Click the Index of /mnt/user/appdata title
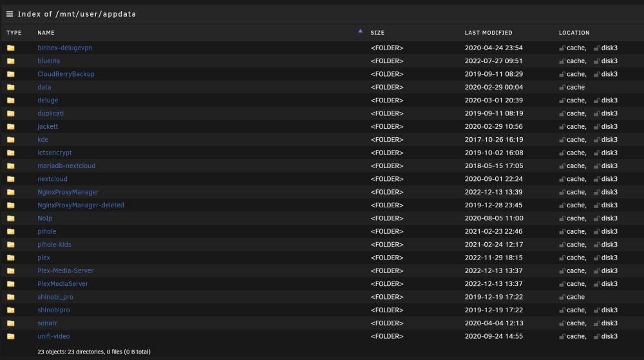This screenshot has height=360, width=644. pyautogui.click(x=77, y=14)
